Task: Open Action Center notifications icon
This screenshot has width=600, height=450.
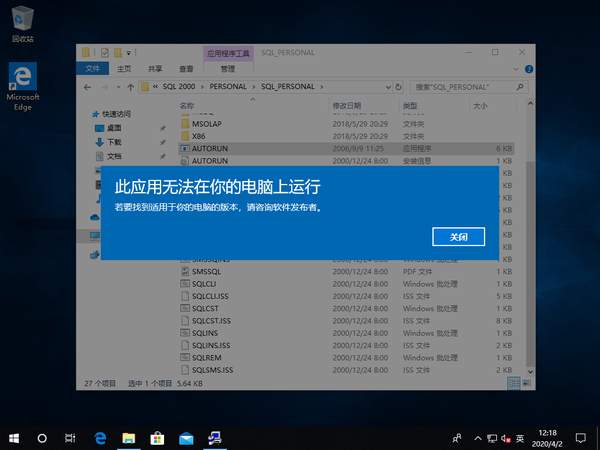Action: tap(581, 438)
